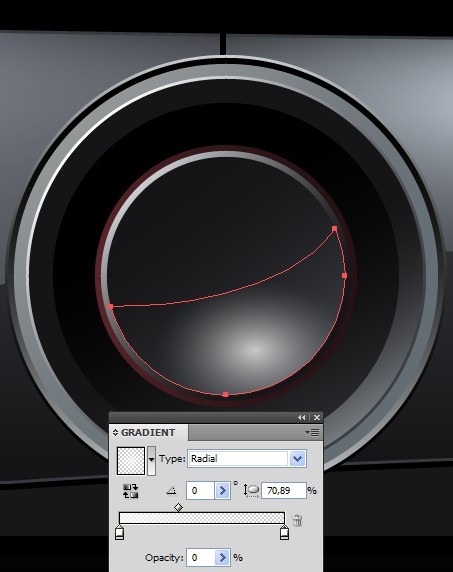Click the gradient fill swatch preview
This screenshot has height=572, width=453.
[x=131, y=461]
